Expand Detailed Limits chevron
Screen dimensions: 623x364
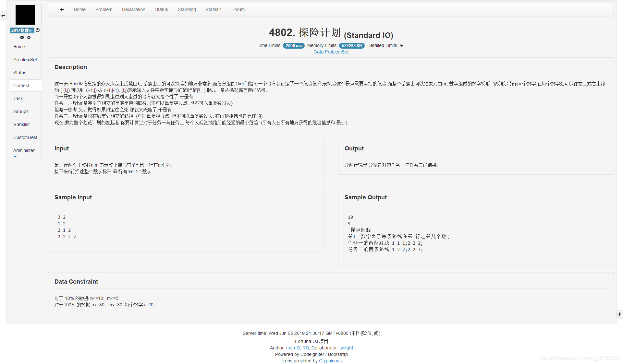pyautogui.click(x=402, y=46)
